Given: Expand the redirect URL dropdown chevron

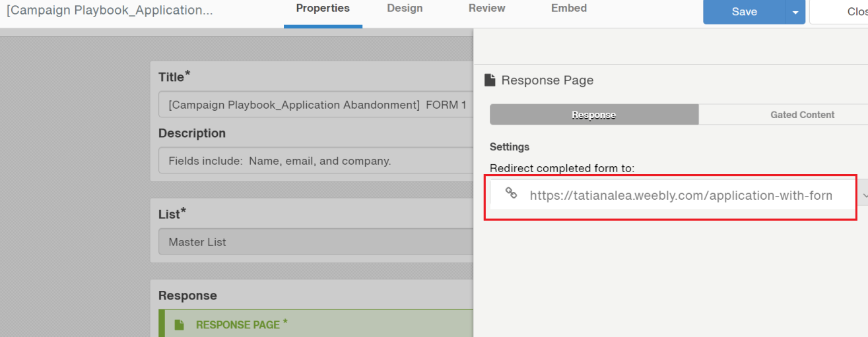Looking at the screenshot, I should [863, 196].
